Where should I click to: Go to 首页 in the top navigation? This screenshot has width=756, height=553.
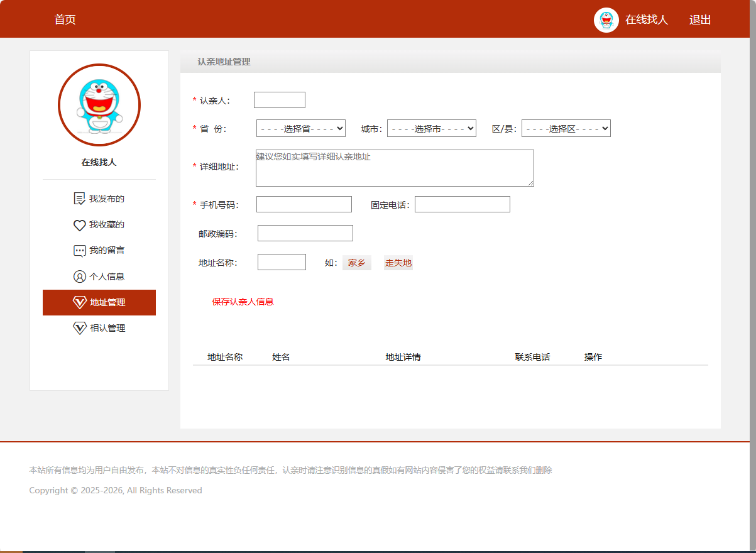[65, 19]
